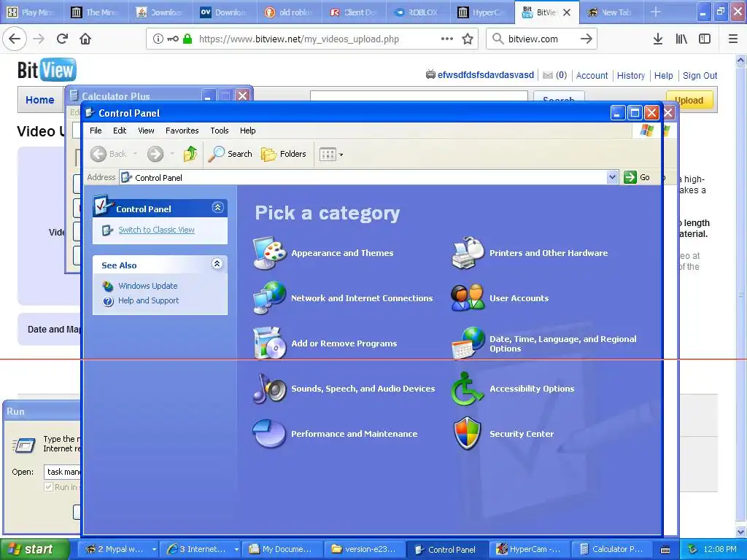Image resolution: width=747 pixels, height=560 pixels.
Task: Click Open field in Run dialog
Action: 63,472
